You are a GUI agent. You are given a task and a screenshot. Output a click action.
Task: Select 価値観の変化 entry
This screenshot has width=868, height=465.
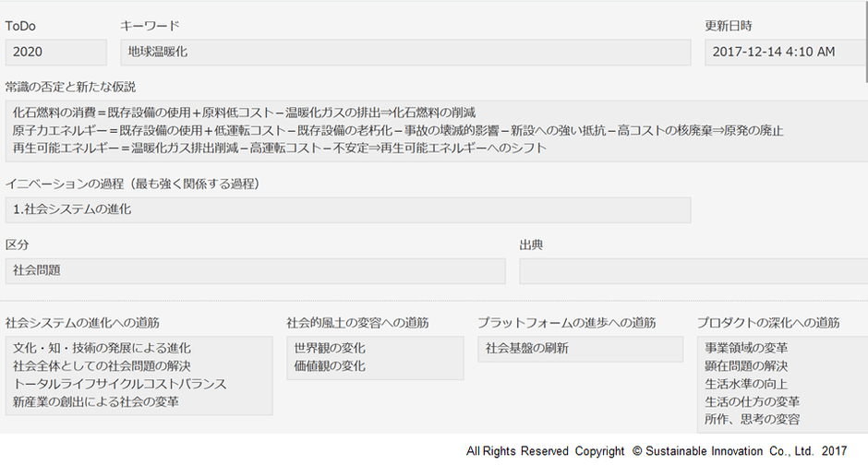pyautogui.click(x=330, y=366)
